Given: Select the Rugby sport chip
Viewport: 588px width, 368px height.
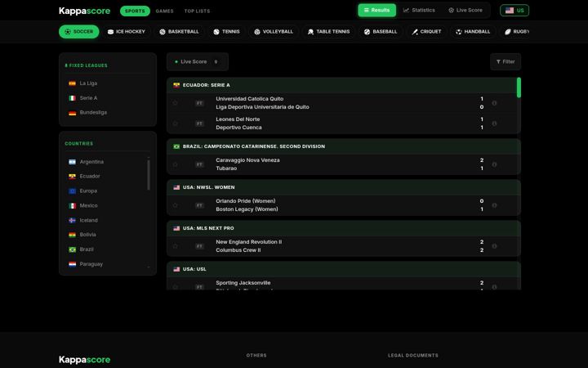Looking at the screenshot, I should tap(516, 32).
